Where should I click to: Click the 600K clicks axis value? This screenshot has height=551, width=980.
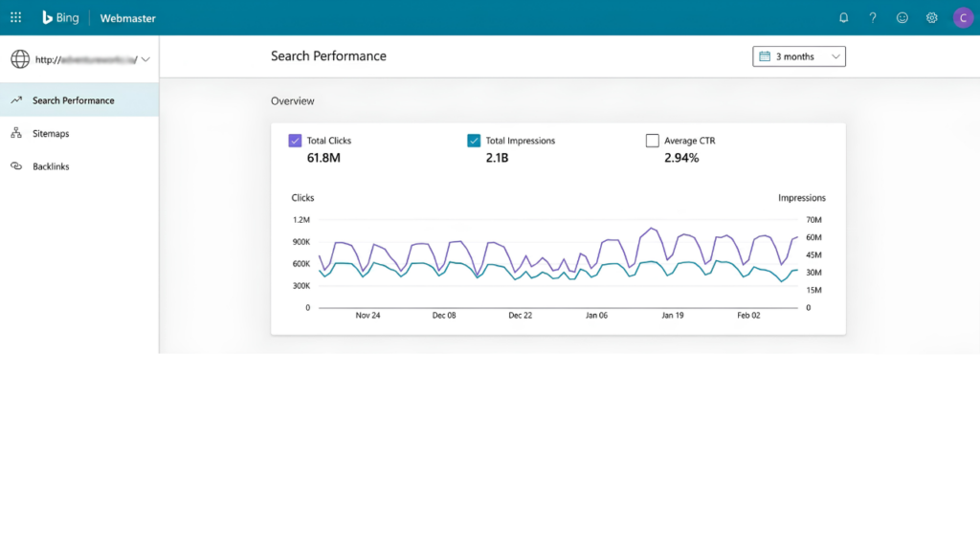(x=301, y=264)
